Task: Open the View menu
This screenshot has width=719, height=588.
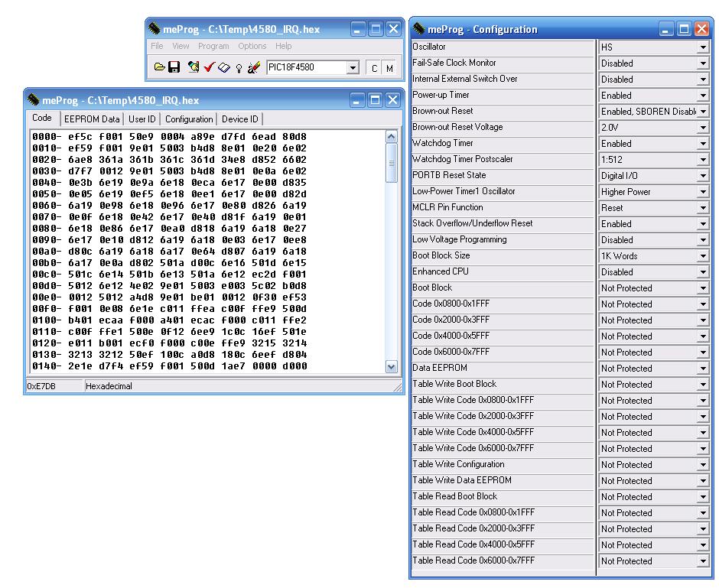Action: point(181,46)
